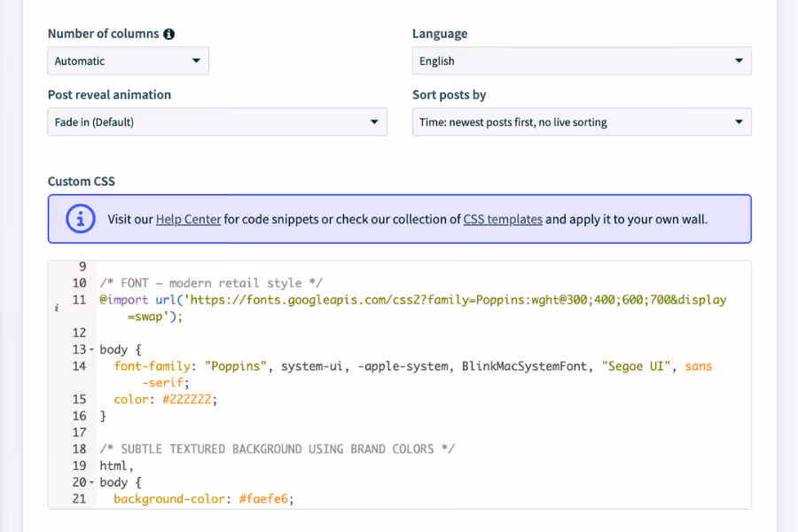The width and height of the screenshot is (798, 532).
Task: Open the Language dropdown set to English
Action: 582,61
